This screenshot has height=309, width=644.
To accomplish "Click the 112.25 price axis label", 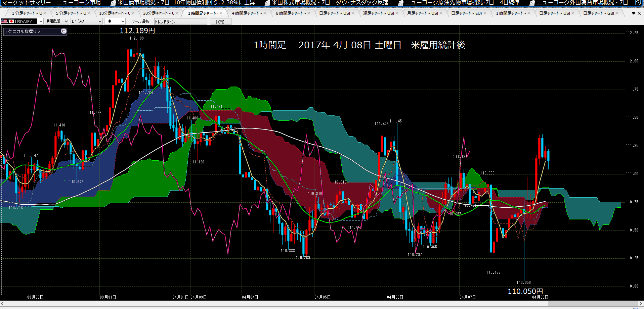I will [632, 33].
